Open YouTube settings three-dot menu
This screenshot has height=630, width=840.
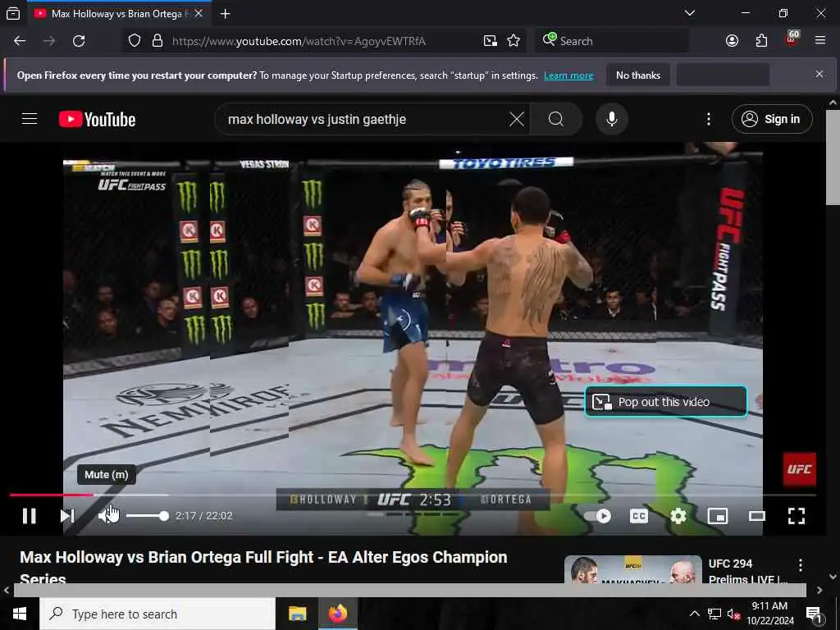click(x=708, y=119)
